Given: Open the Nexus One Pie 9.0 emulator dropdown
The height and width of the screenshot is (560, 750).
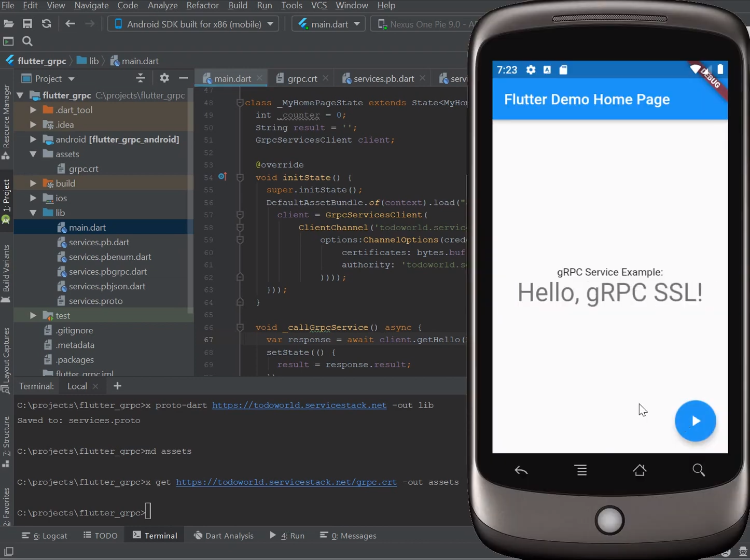Looking at the screenshot, I should pos(424,24).
